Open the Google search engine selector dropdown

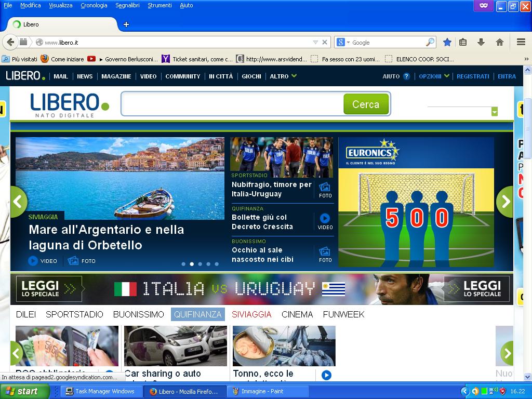pyautogui.click(x=343, y=43)
